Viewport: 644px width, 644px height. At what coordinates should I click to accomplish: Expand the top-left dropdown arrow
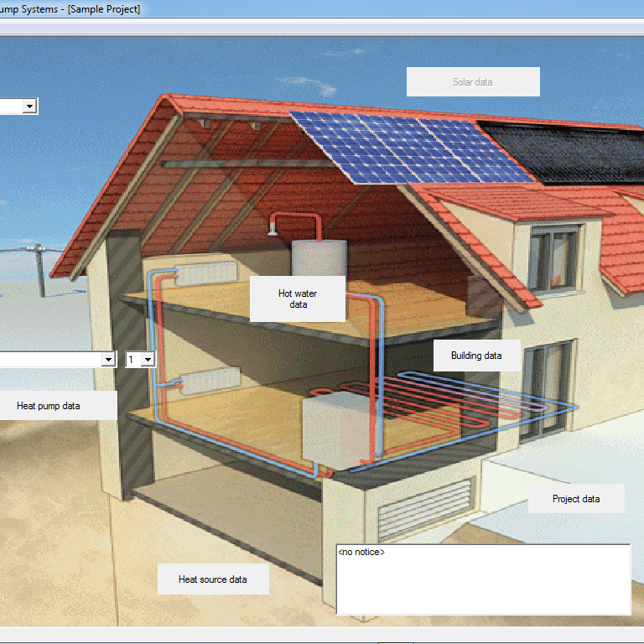click(29, 106)
